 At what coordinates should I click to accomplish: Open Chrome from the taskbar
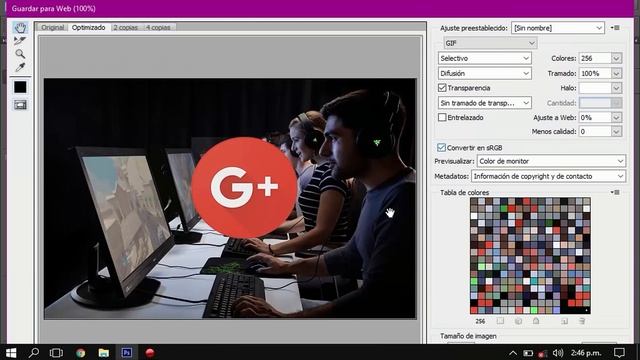point(80,353)
